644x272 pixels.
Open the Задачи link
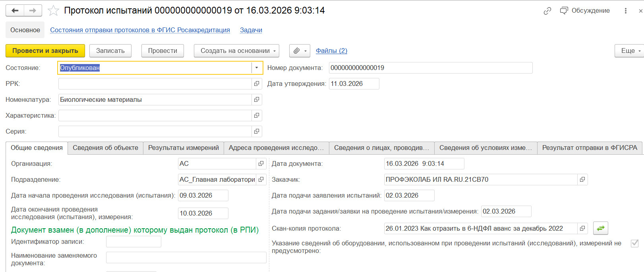251,30
